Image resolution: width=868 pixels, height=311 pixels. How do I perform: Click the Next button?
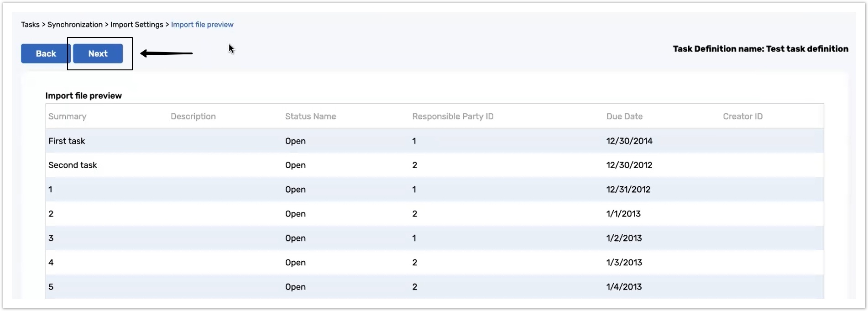98,54
